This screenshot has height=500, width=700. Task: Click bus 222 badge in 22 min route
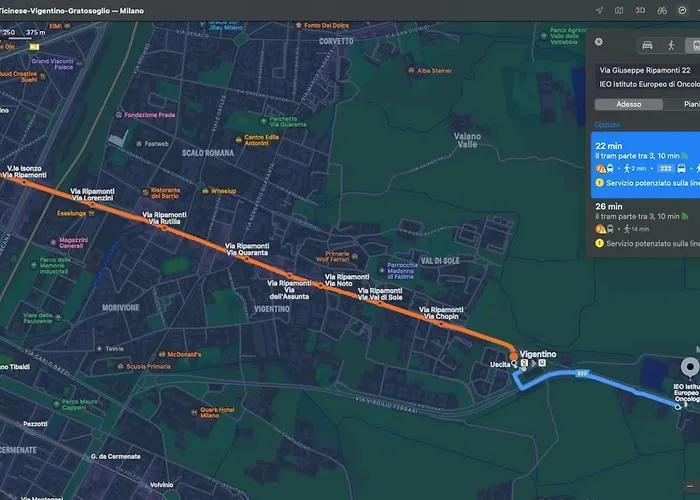click(x=666, y=168)
